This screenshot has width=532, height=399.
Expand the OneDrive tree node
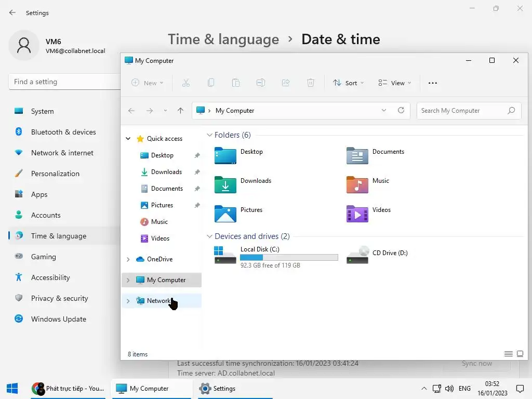click(128, 259)
